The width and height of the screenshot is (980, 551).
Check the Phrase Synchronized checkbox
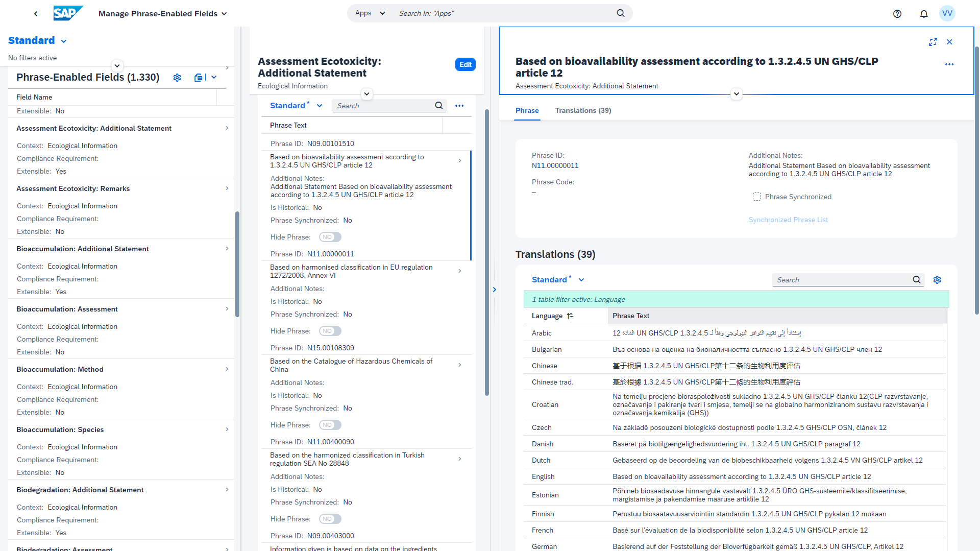tap(756, 197)
